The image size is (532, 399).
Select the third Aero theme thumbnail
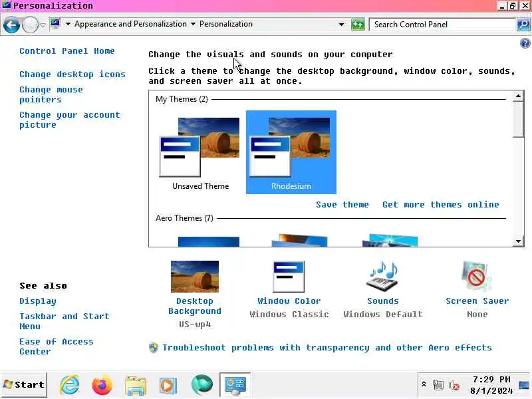(390, 240)
